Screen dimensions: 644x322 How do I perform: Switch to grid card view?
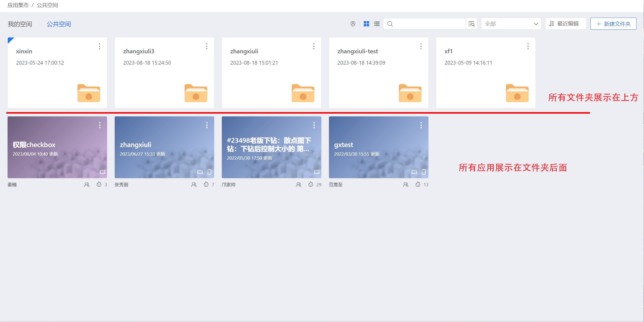(366, 24)
